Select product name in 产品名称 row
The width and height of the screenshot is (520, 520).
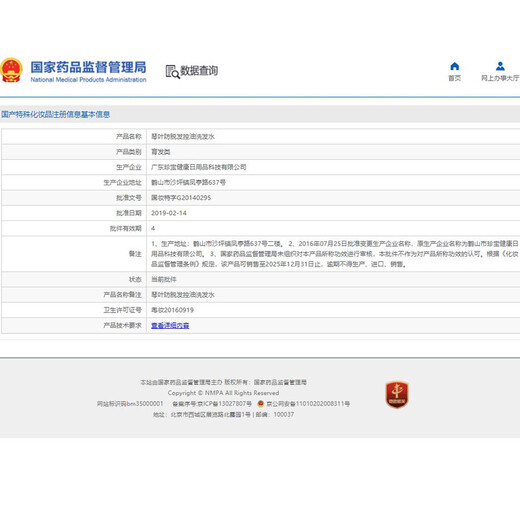(x=183, y=136)
